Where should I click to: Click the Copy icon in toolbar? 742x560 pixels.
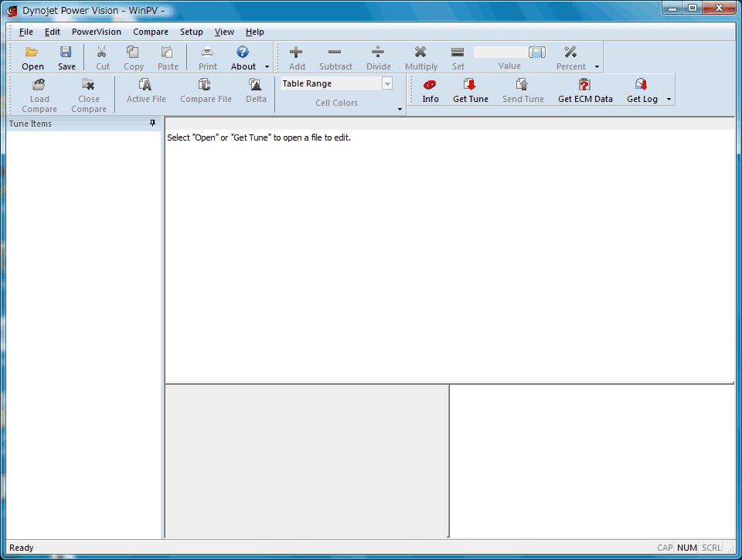pos(133,52)
